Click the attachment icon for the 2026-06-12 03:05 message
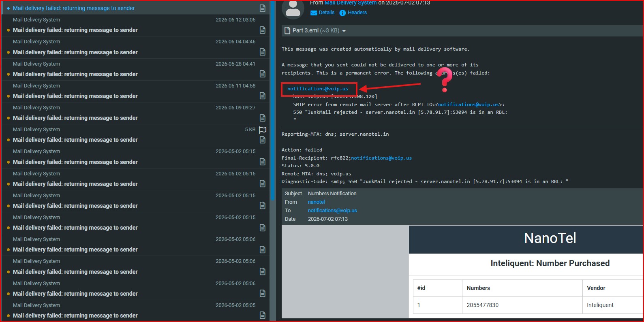Image resolution: width=644 pixels, height=322 pixels. point(263,30)
